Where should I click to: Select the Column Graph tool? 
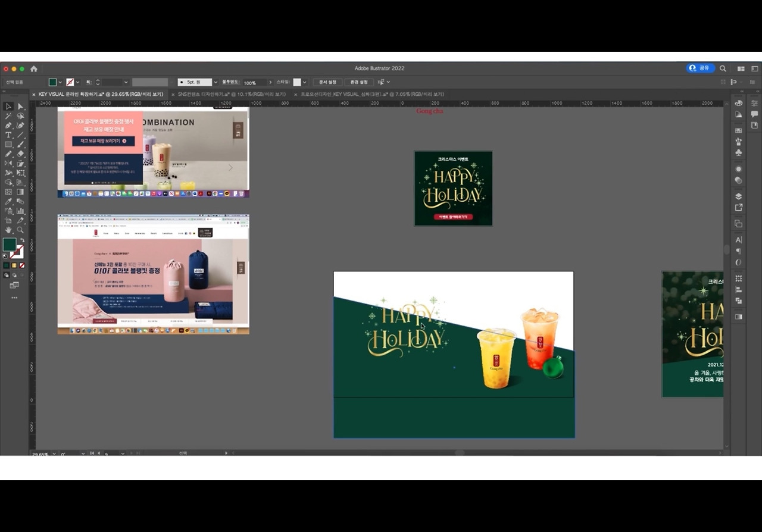tap(20, 211)
